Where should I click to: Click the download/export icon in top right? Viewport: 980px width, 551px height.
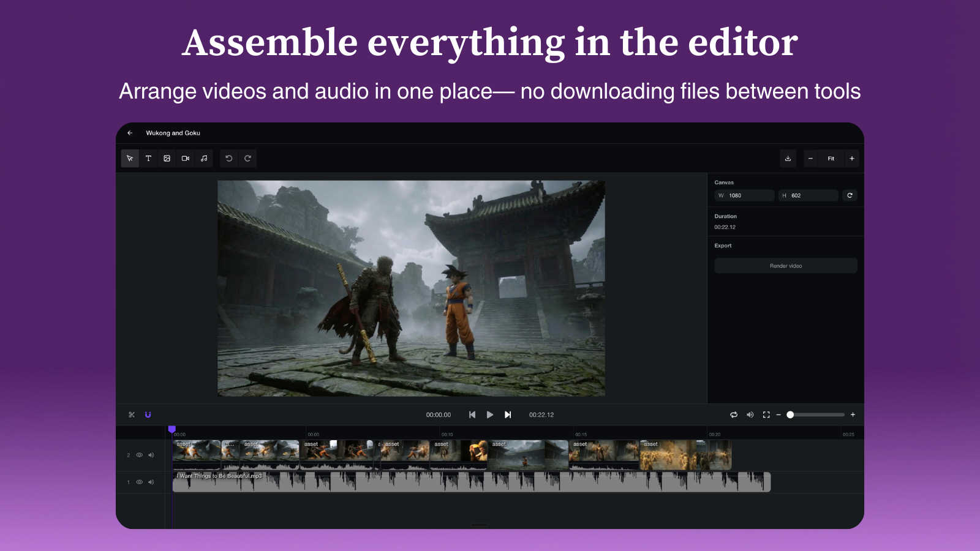788,158
